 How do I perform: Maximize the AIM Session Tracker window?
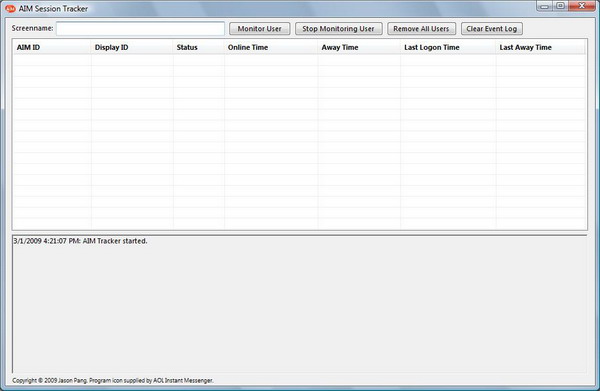point(560,6)
